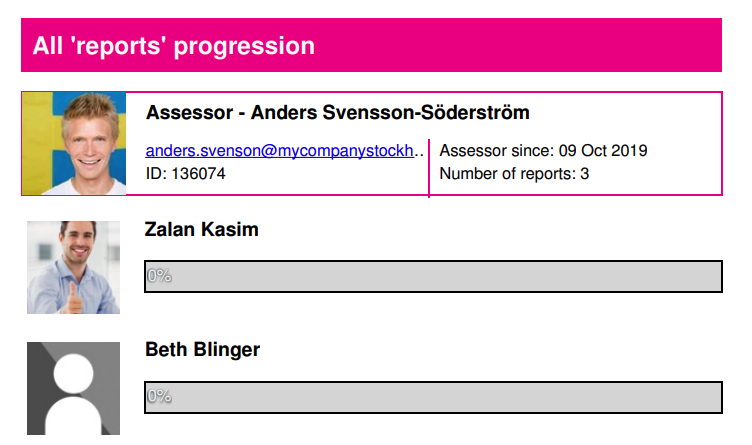Click the ellipsis after the truncated email

418,152
